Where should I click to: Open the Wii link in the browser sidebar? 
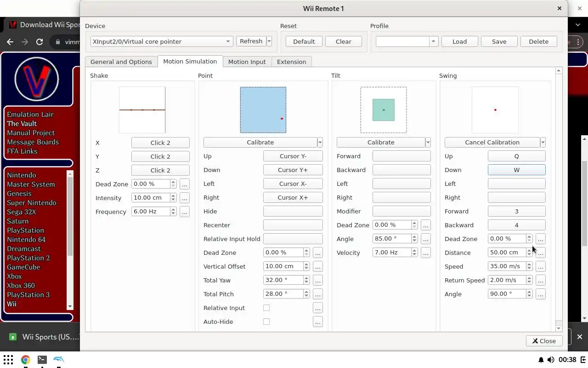(x=11, y=304)
